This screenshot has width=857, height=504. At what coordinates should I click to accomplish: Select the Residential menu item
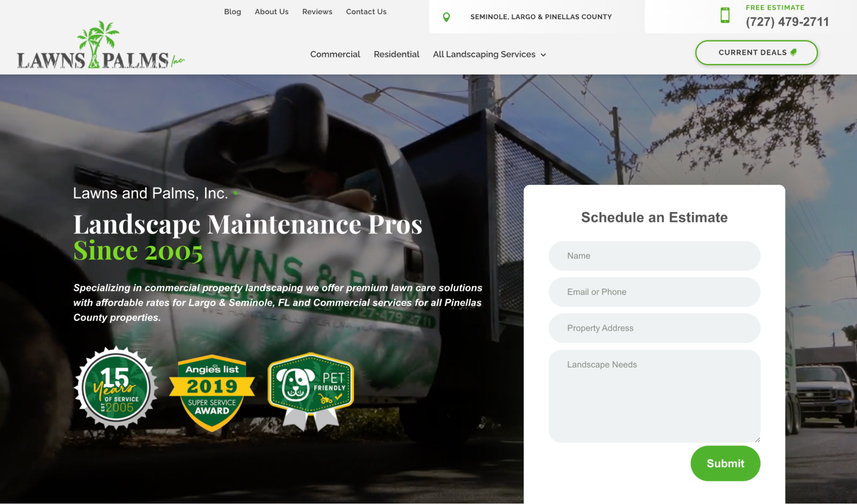point(396,54)
